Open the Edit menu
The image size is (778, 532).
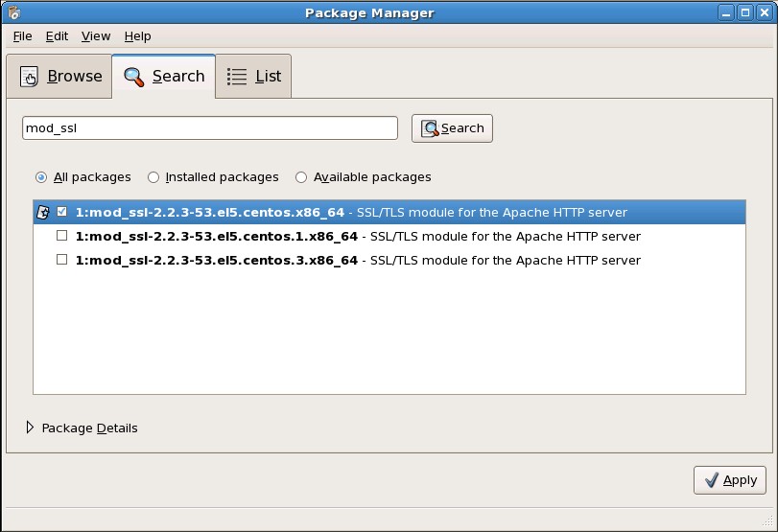coord(57,36)
